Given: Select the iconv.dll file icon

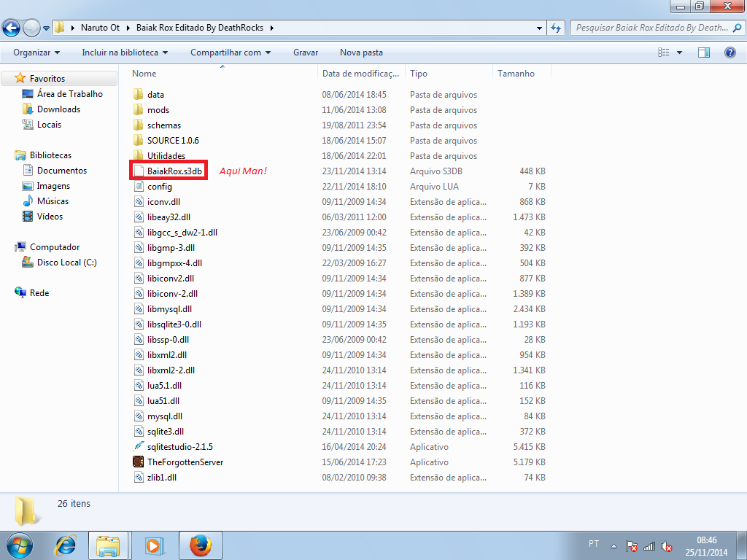Looking at the screenshot, I should [x=138, y=201].
